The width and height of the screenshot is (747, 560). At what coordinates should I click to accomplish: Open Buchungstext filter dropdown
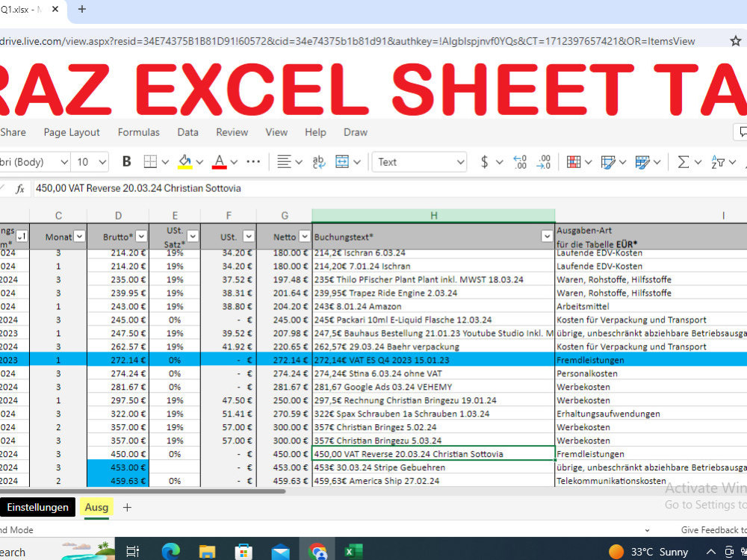548,237
